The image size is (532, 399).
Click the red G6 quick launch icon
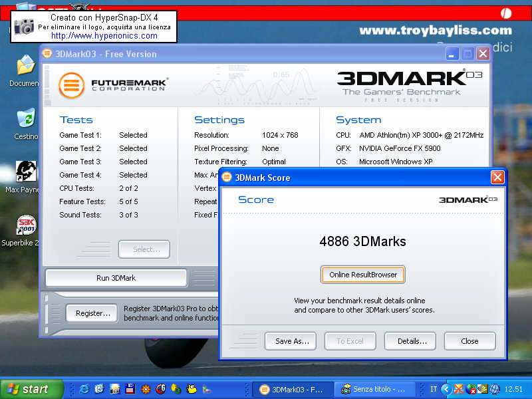(x=161, y=389)
